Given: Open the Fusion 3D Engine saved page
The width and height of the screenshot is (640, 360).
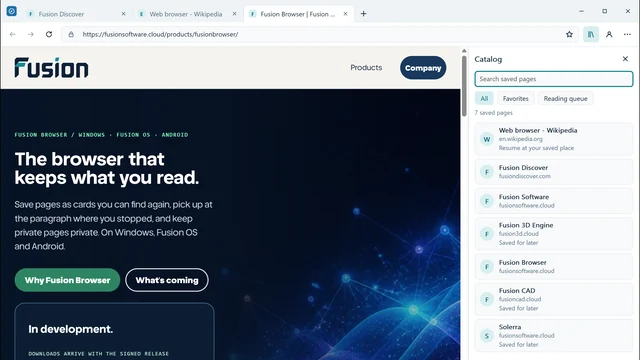Looking at the screenshot, I should [x=553, y=233].
